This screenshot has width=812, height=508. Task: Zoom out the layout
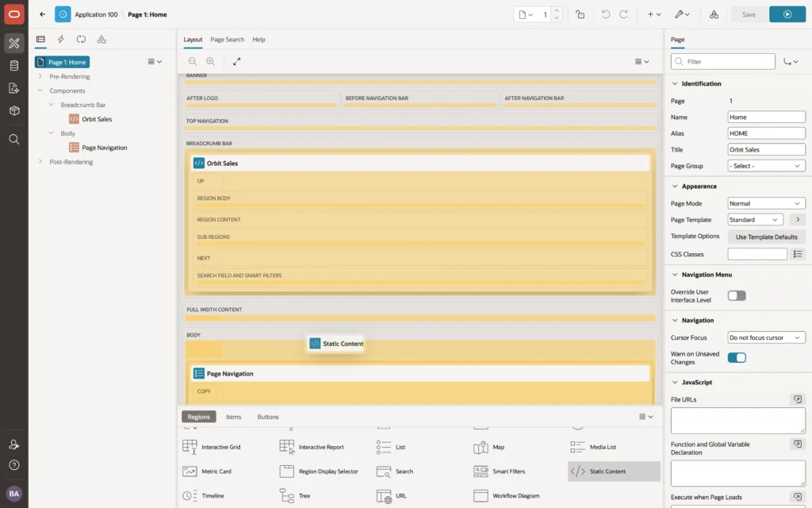coord(193,62)
